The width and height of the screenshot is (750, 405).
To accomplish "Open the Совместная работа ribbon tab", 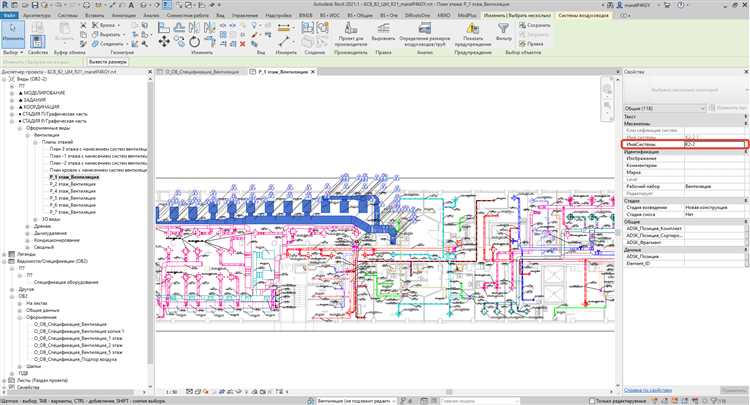I will click(186, 15).
